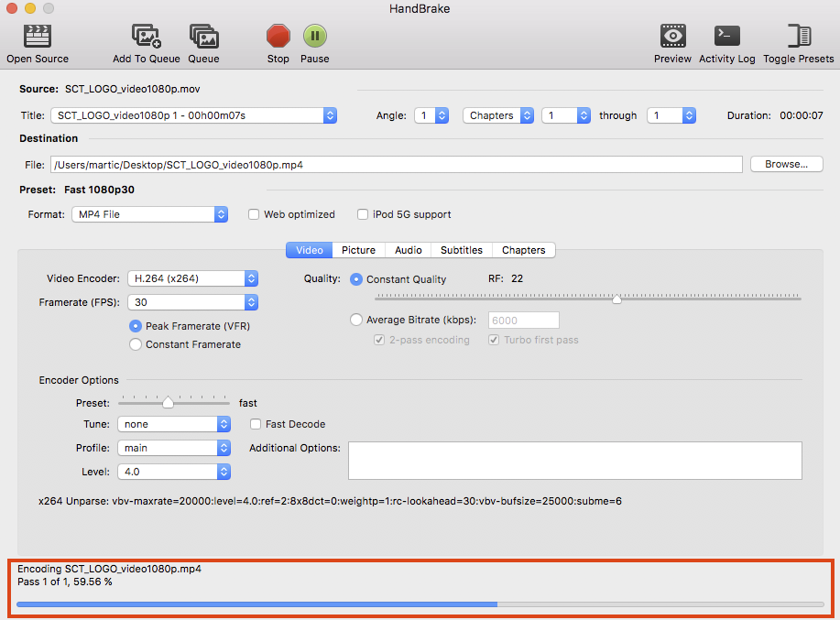Switch to the Chapters tab
This screenshot has height=620, width=840.
coord(523,250)
